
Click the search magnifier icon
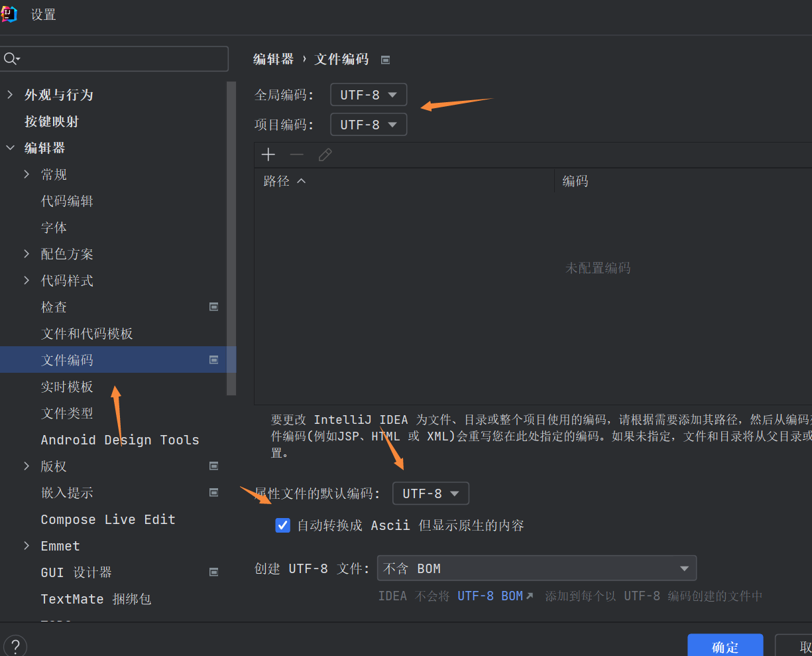pyautogui.click(x=11, y=59)
